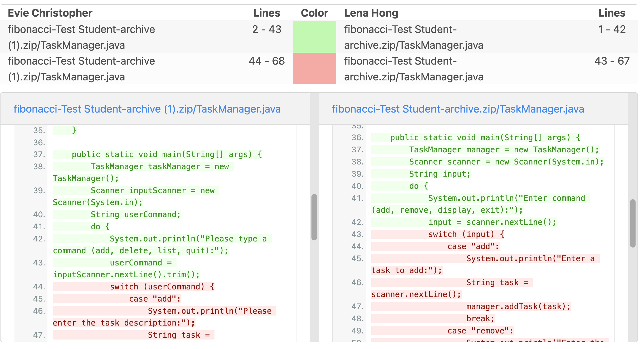The image size is (644, 349).
Task: Click the Lena Hong column header
Action: pyautogui.click(x=371, y=13)
